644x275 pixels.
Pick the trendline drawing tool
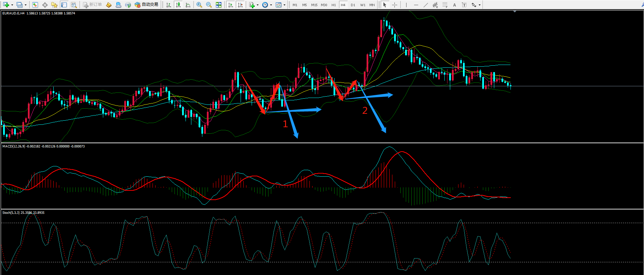426,5
